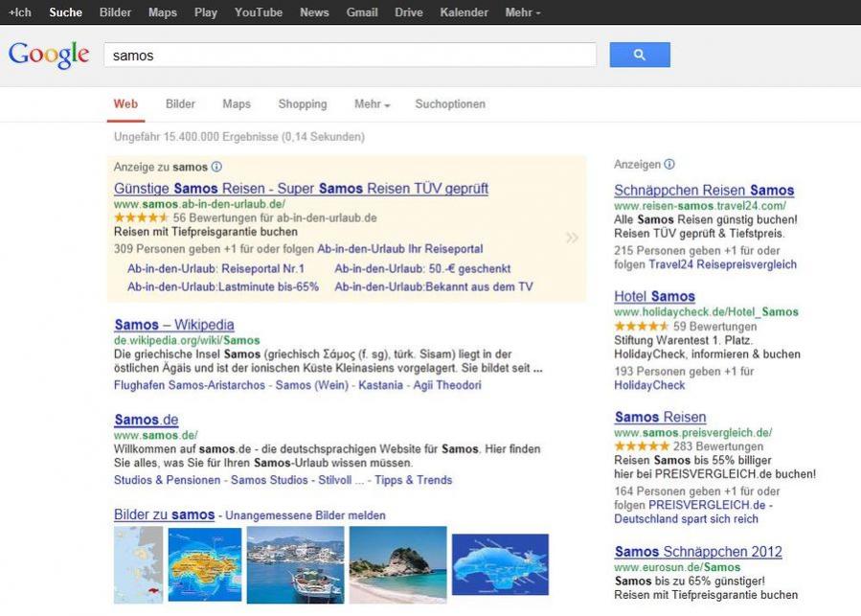Screen dimensions: 861x616
Task: Open the blue Samos map thumbnail
Action: click(x=500, y=564)
